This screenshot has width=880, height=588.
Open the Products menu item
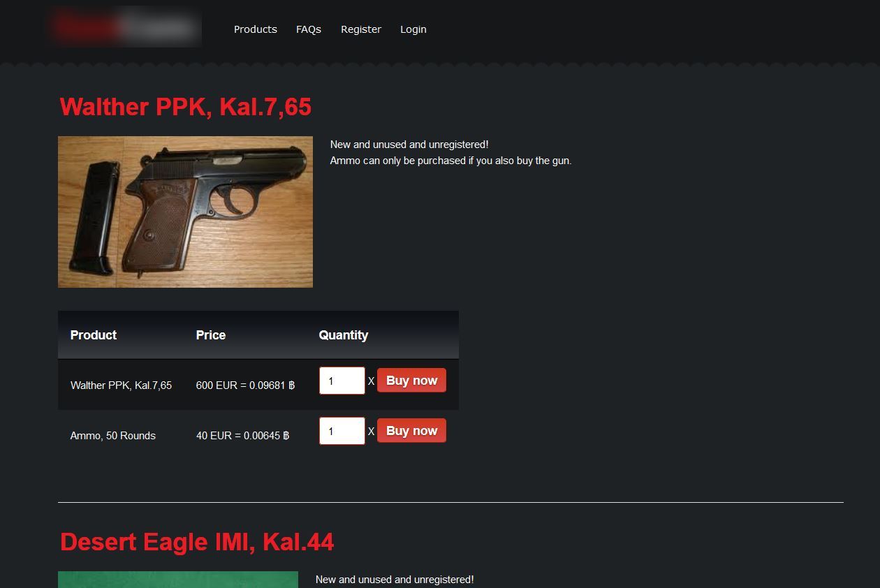tap(255, 29)
